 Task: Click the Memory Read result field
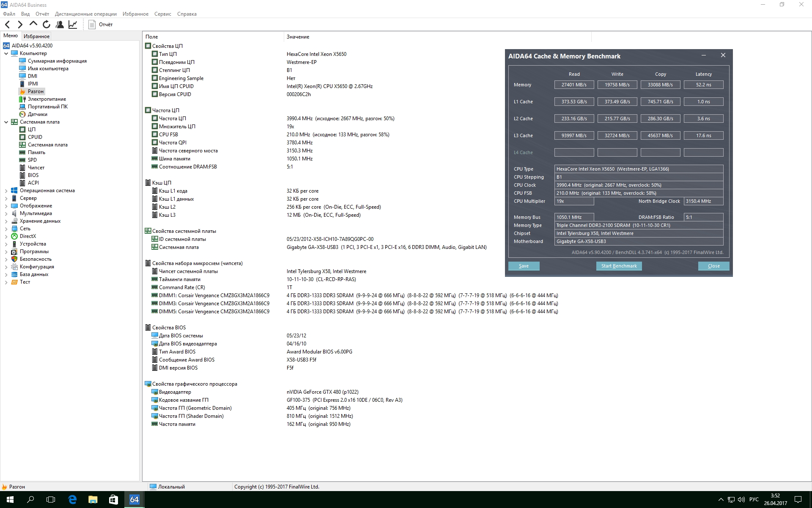tap(574, 85)
